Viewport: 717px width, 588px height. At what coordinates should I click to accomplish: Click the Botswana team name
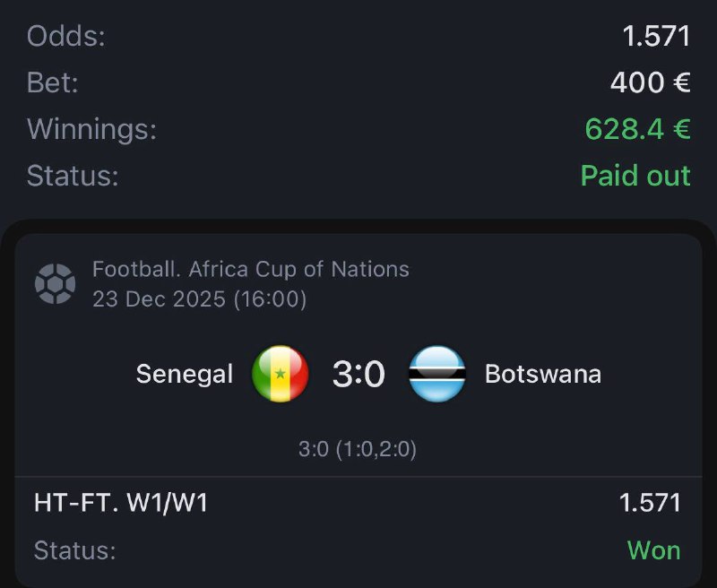(x=543, y=374)
